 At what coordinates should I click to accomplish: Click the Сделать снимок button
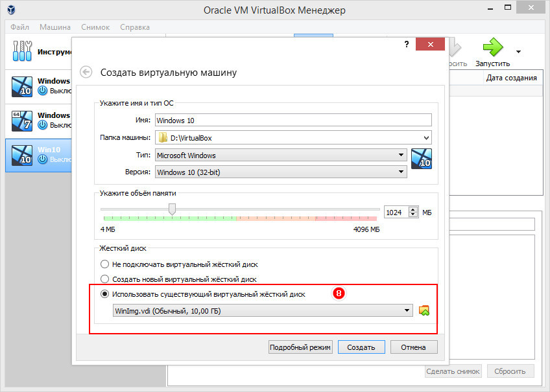tap(453, 371)
